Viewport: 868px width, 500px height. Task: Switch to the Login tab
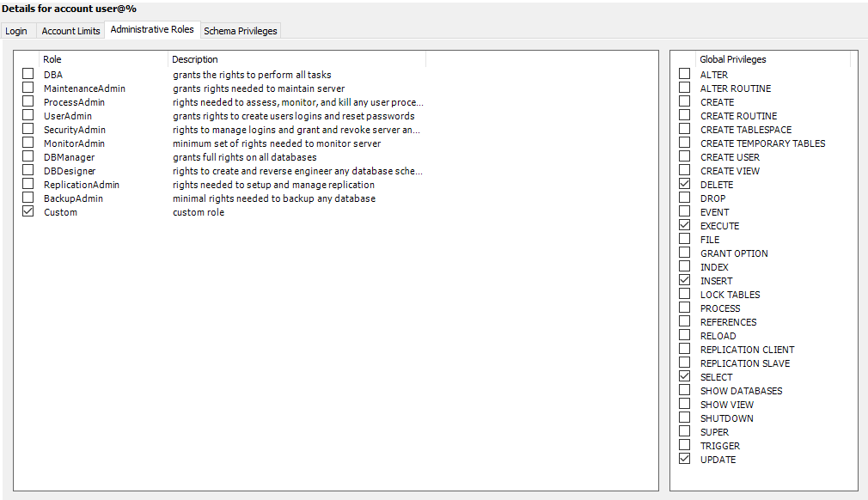[x=16, y=31]
